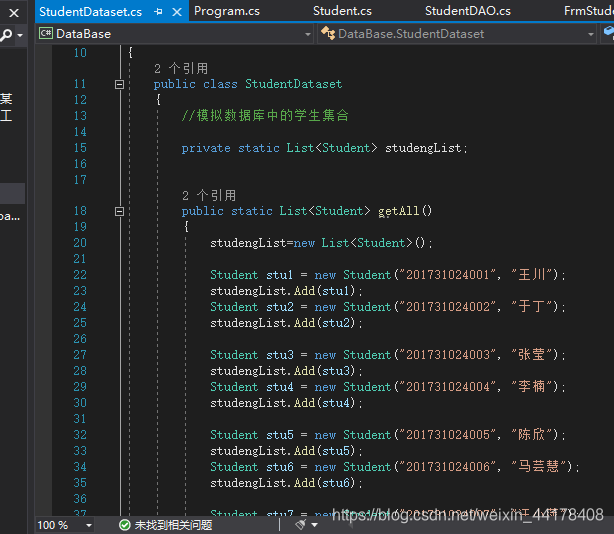Click the '未找到相关问题' status text

click(x=173, y=525)
